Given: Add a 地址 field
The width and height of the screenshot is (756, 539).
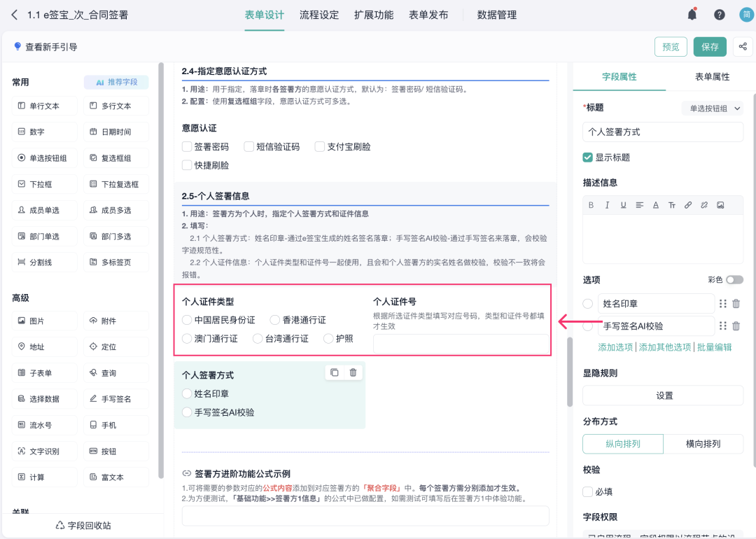Looking at the screenshot, I should (x=44, y=347).
